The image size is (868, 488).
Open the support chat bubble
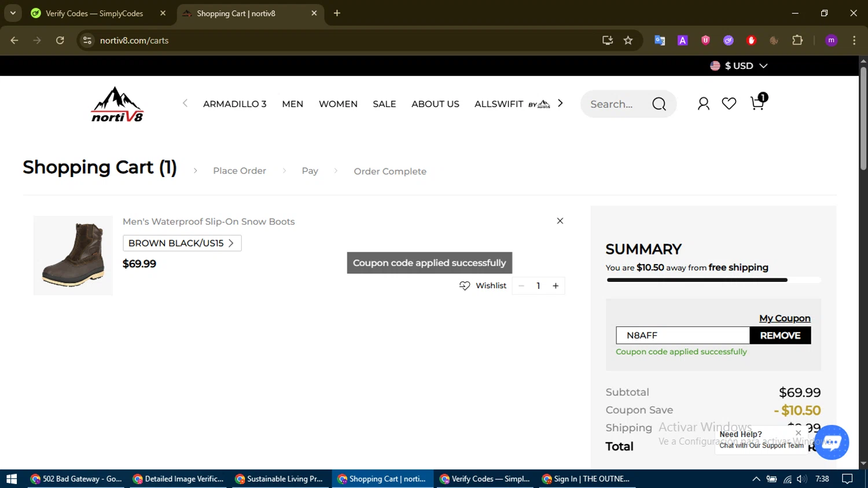click(x=832, y=442)
